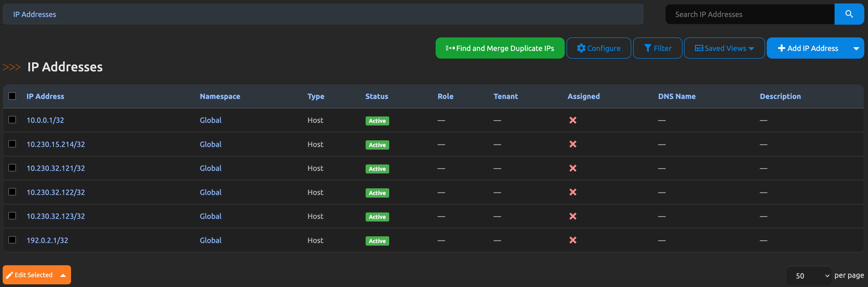Toggle the select-all checkbox in the table header
Screen dimensions: 868x287
(12, 96)
